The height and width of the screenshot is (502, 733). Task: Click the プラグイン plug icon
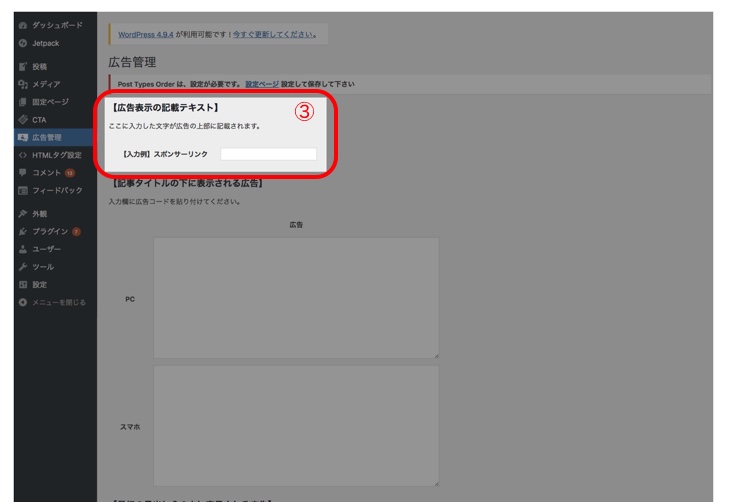23,232
